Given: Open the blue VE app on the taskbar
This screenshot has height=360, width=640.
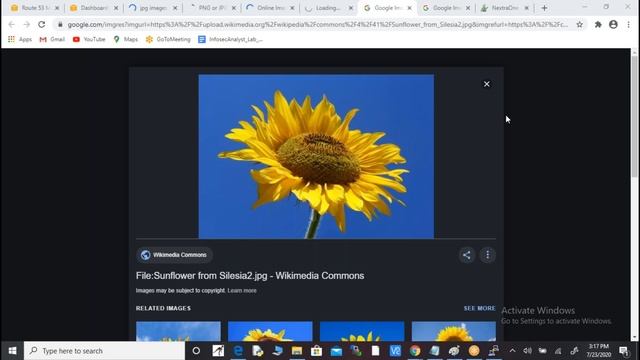Looking at the screenshot, I should (x=395, y=351).
